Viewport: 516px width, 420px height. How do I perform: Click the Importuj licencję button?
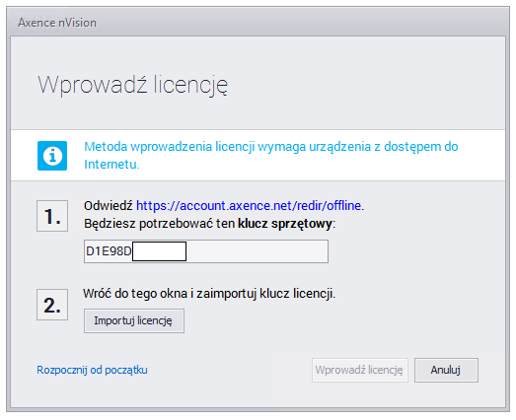point(134,320)
